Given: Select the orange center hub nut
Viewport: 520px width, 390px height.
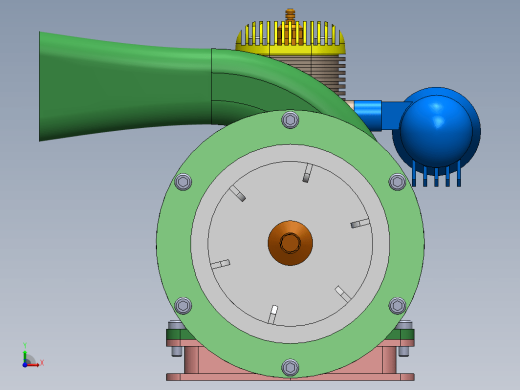Looking at the screenshot, I should [x=290, y=243].
